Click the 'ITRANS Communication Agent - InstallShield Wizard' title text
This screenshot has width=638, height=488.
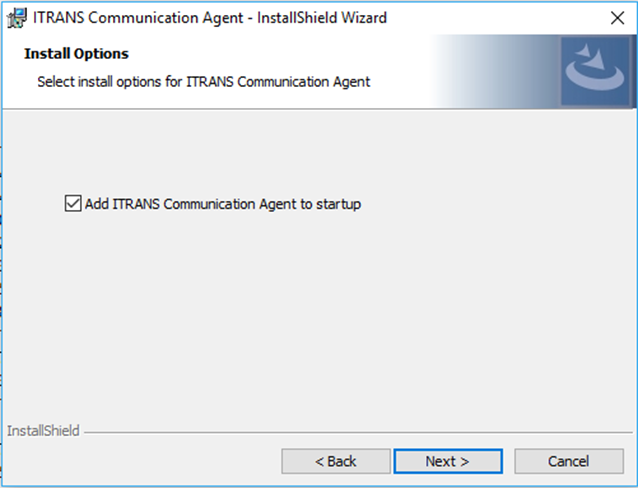(210, 17)
